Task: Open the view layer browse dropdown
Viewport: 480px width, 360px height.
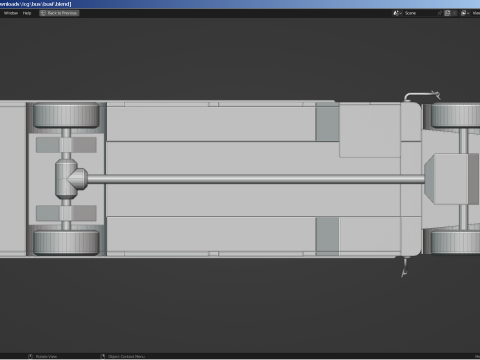Action: coord(465,13)
